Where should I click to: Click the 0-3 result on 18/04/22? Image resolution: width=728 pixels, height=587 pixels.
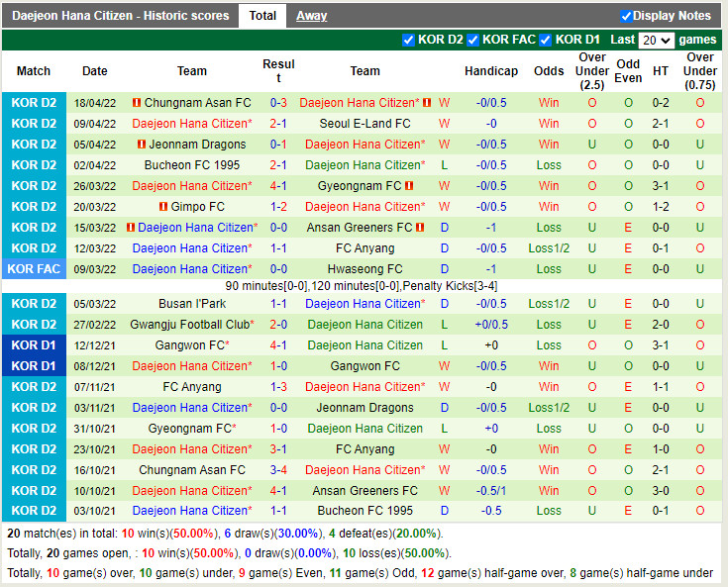pos(278,103)
